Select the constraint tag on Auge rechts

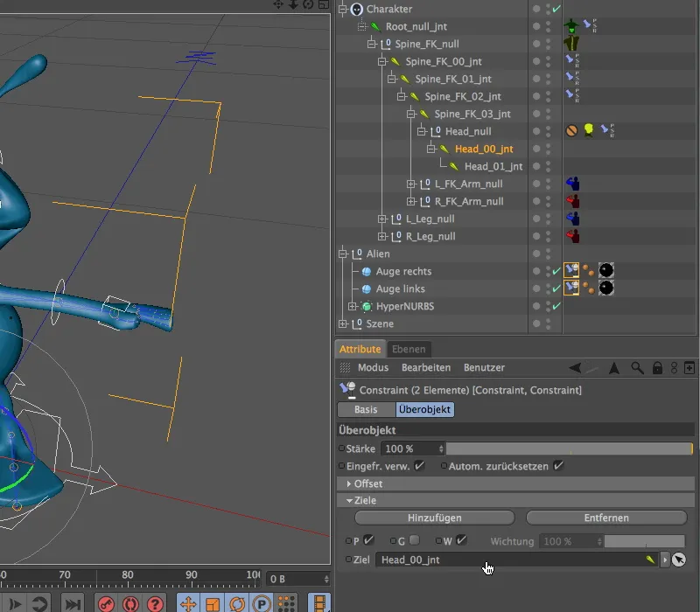(571, 270)
